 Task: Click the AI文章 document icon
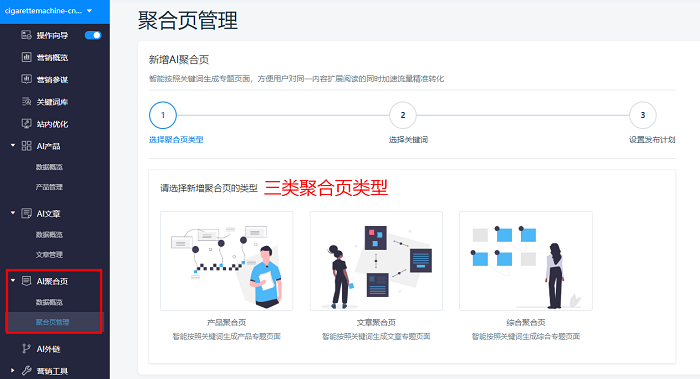pyautogui.click(x=26, y=213)
